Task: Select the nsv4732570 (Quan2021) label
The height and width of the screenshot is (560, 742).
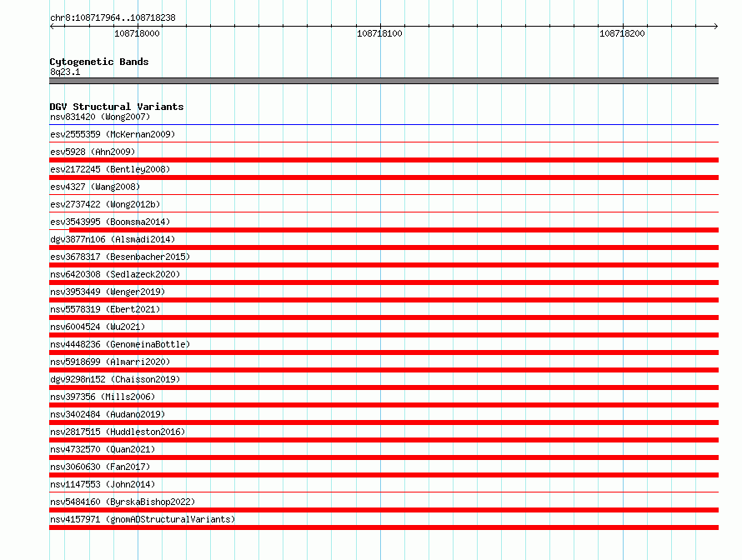Action: click(x=103, y=449)
